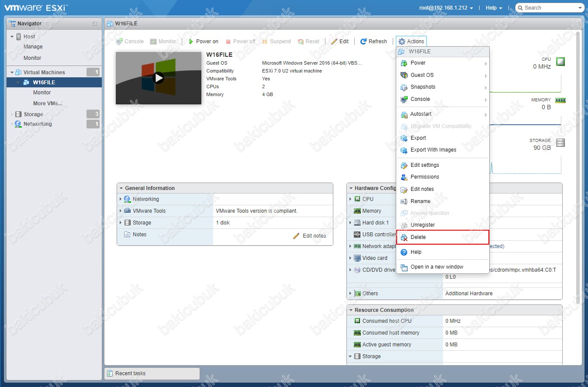Expand the Hard disk 1 row
The height and width of the screenshot is (387, 588).
(x=350, y=223)
